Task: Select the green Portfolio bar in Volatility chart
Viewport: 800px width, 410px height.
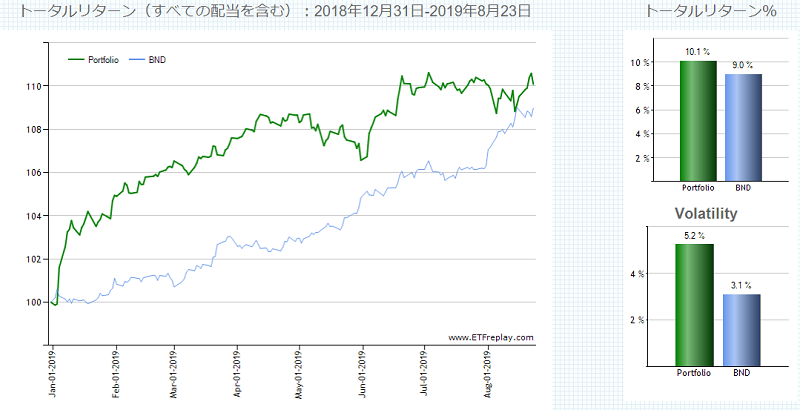Action: click(x=694, y=305)
